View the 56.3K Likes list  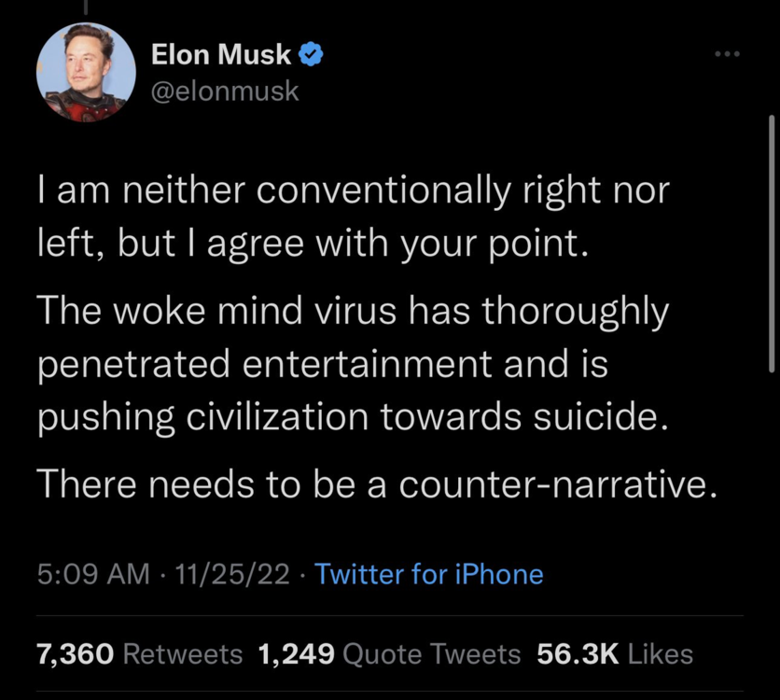[616, 654]
